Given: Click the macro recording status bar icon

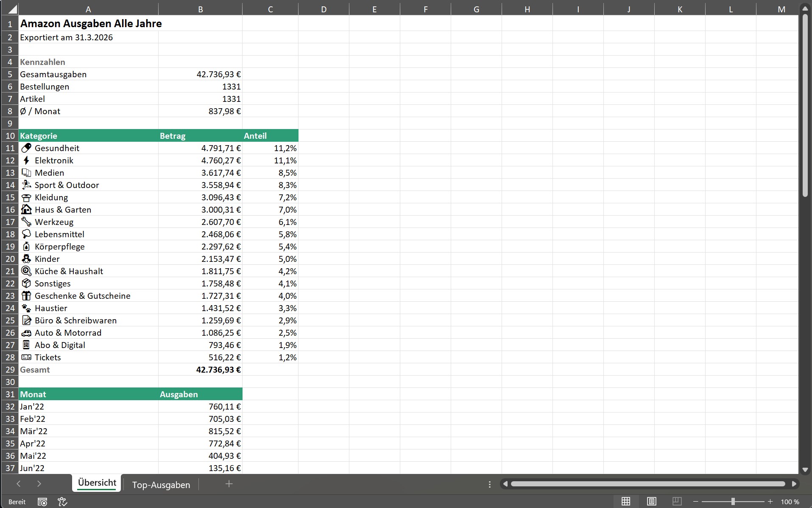Looking at the screenshot, I should pyautogui.click(x=42, y=502).
